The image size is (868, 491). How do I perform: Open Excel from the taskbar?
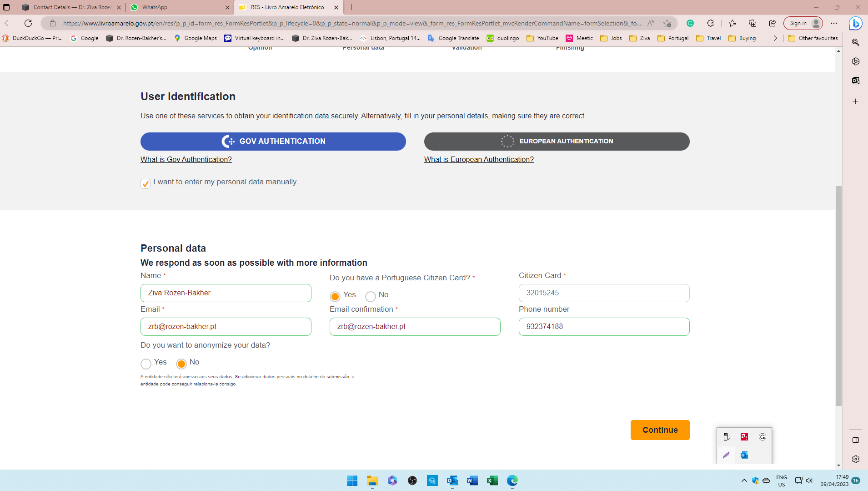pyautogui.click(x=492, y=481)
